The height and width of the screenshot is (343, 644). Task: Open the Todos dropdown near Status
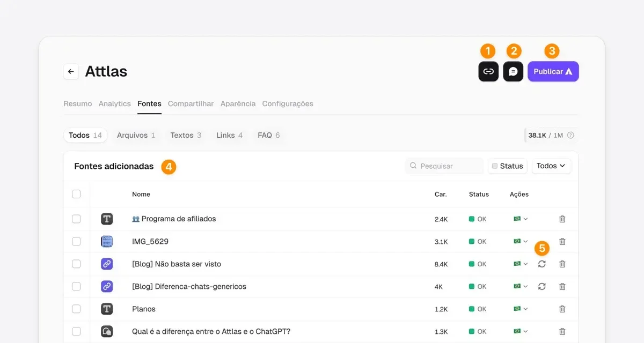pos(551,166)
